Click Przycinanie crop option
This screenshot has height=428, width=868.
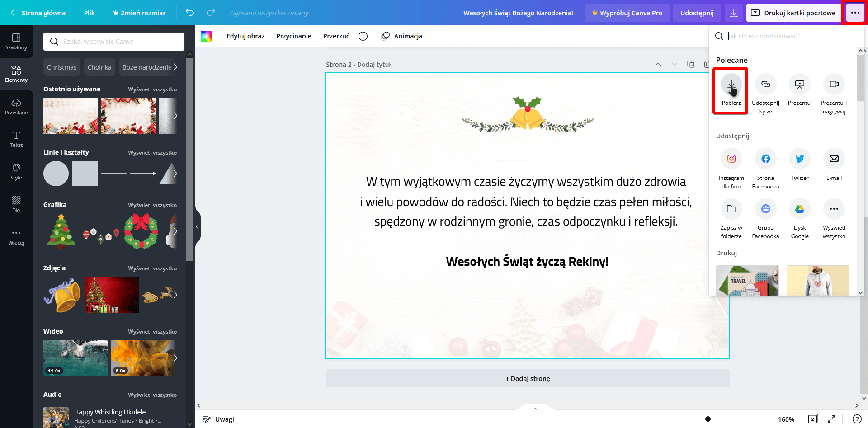[294, 36]
